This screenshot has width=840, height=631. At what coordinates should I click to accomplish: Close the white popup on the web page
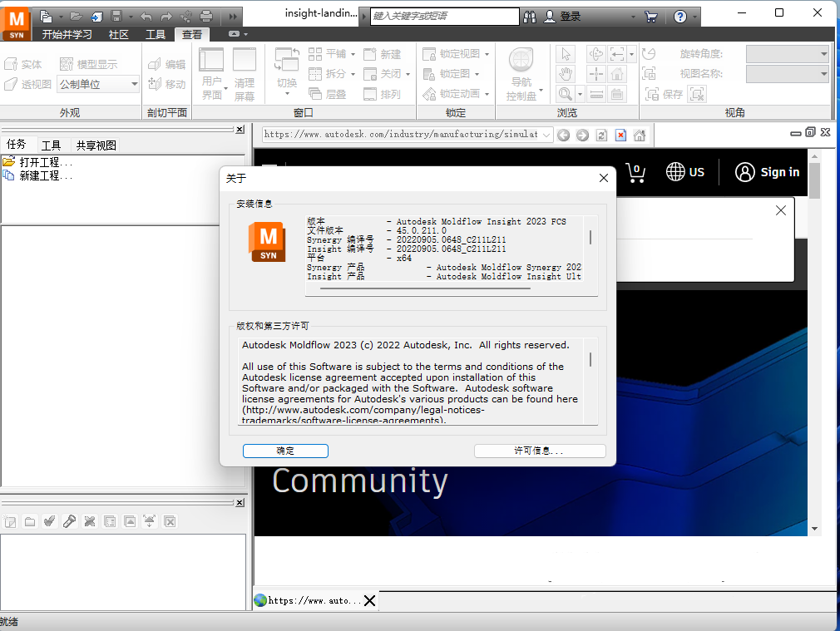pyautogui.click(x=781, y=210)
